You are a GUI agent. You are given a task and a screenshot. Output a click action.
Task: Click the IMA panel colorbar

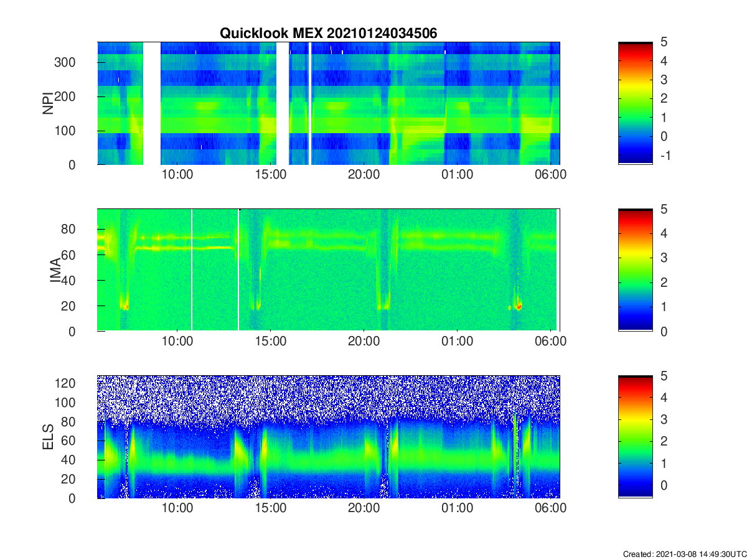(x=635, y=270)
